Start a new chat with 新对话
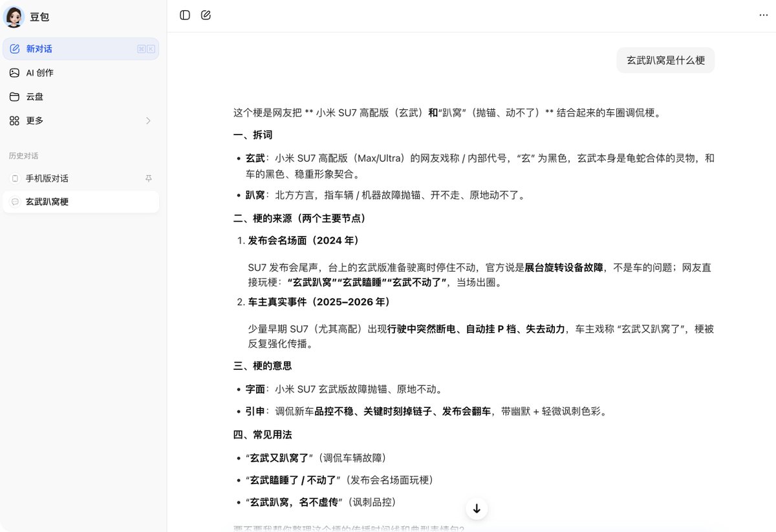This screenshot has height=532, width=776. click(81, 48)
